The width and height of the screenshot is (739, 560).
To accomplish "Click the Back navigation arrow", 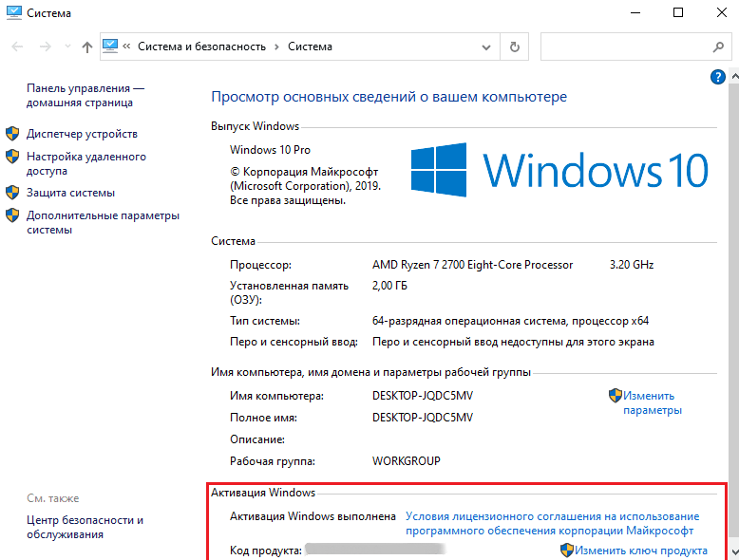I will [x=17, y=47].
